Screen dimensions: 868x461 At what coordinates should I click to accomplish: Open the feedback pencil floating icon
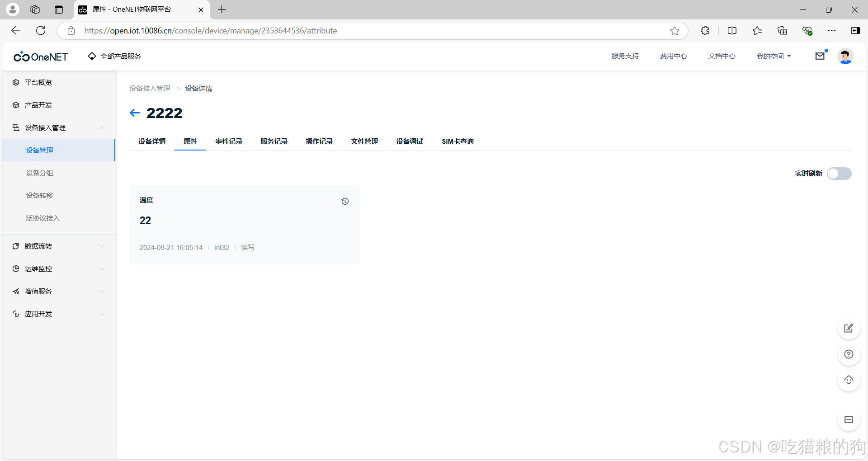(x=849, y=329)
